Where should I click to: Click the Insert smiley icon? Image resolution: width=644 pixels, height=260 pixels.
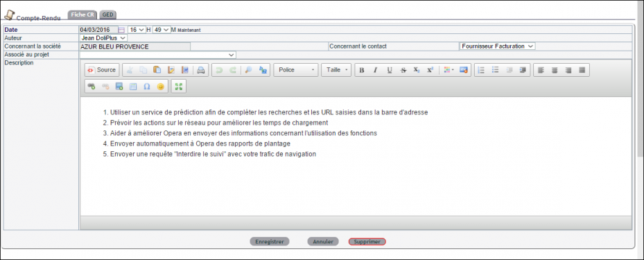click(x=161, y=87)
